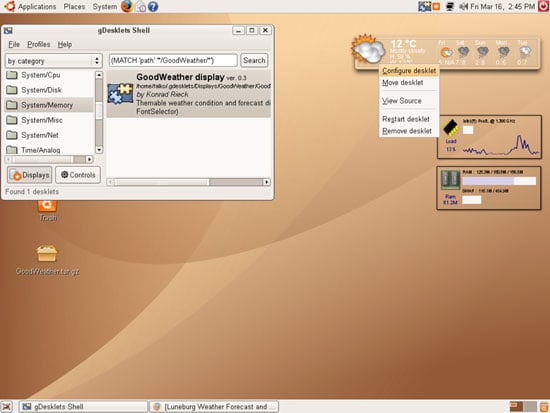Click the CPU load graph
Screen dimensions: 550x413
coord(501,145)
